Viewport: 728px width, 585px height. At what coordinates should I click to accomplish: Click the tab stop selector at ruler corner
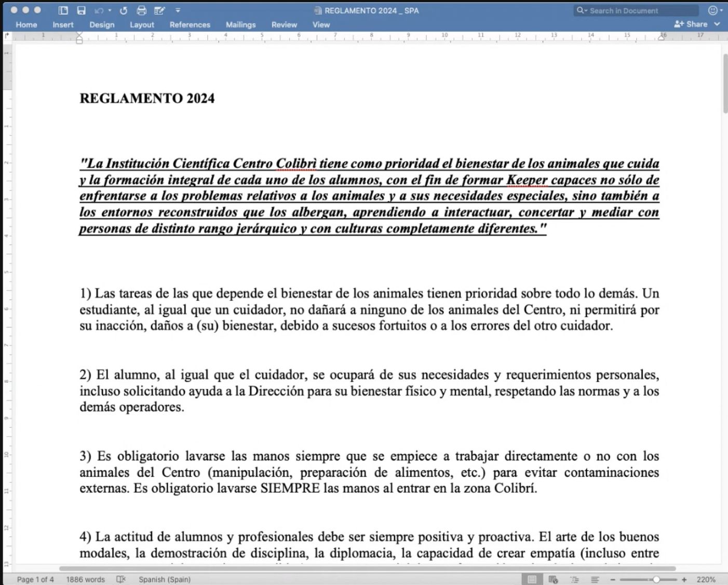[7, 36]
